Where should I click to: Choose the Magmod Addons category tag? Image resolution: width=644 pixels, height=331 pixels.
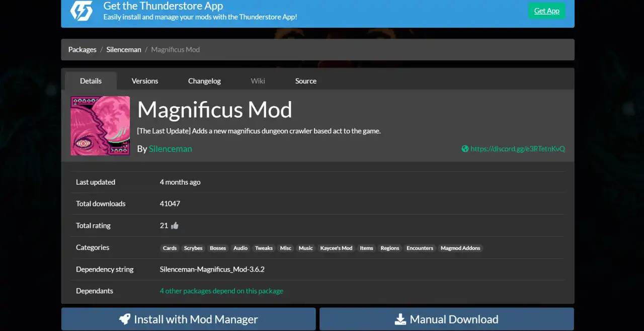click(x=460, y=248)
